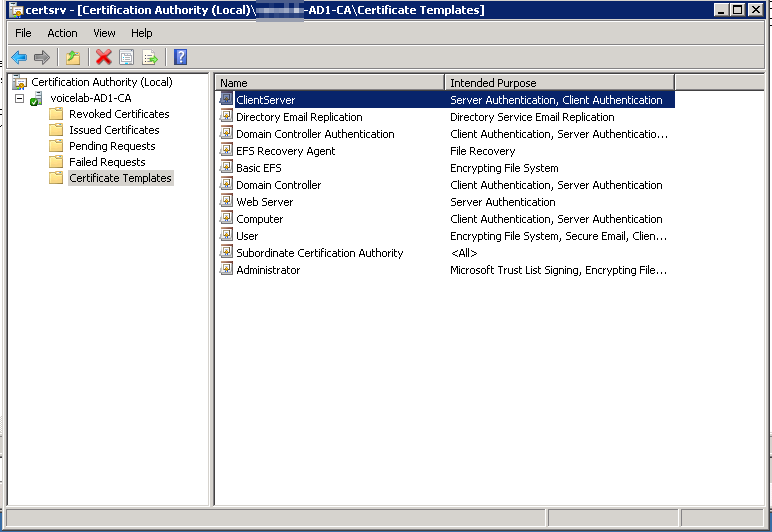Viewport: 772px width, 532px height.
Task: Click the Administrator template icon
Action: [x=226, y=269]
